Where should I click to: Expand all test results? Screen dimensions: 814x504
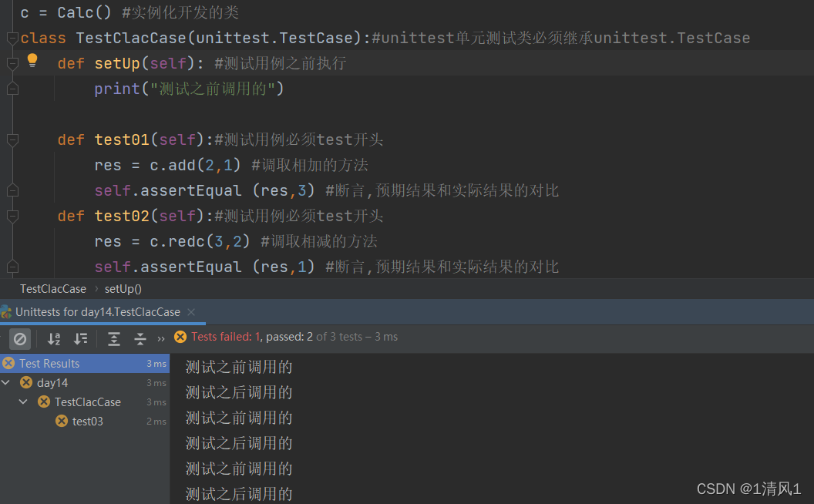[x=113, y=339]
